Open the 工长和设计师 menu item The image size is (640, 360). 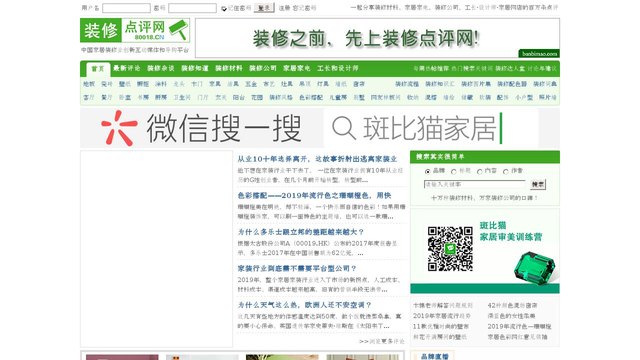click(338, 68)
